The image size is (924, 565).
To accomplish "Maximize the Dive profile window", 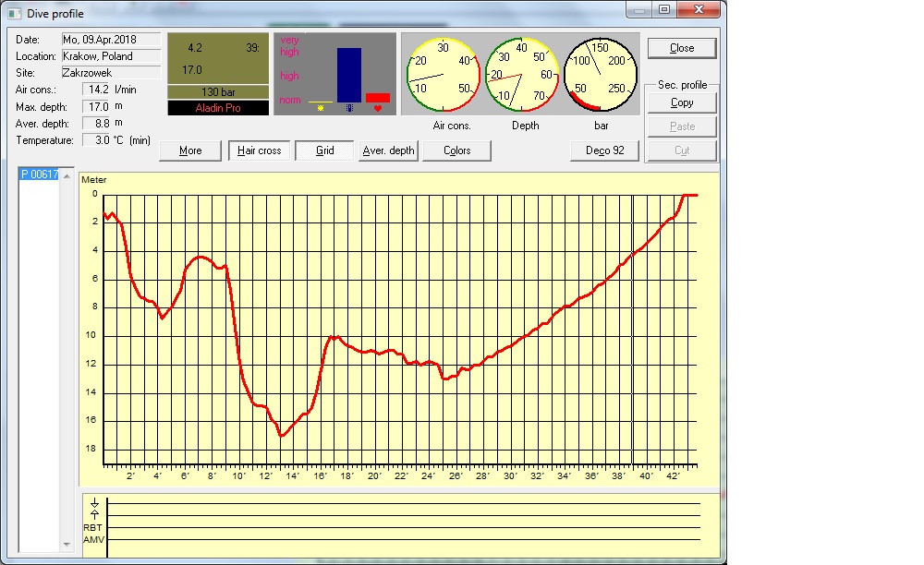I will pyautogui.click(x=664, y=9).
